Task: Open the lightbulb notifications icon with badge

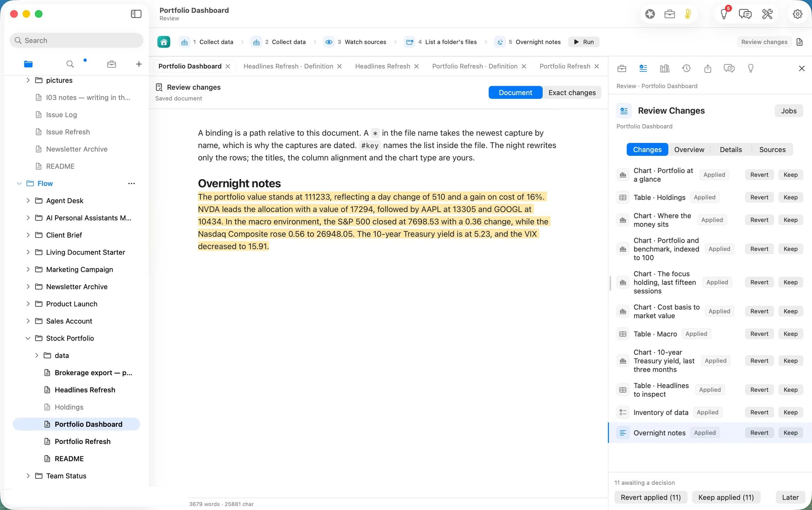Action: 724,14
